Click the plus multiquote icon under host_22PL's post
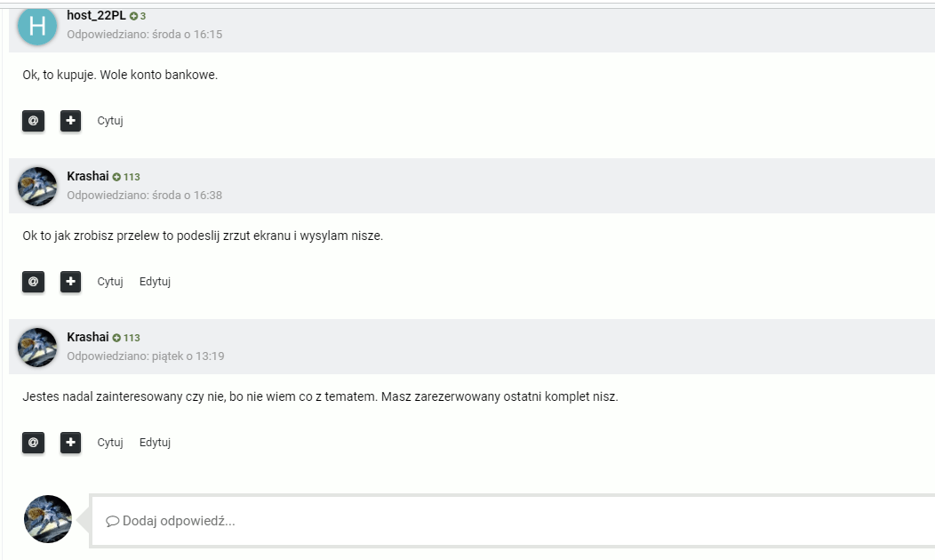 (70, 121)
